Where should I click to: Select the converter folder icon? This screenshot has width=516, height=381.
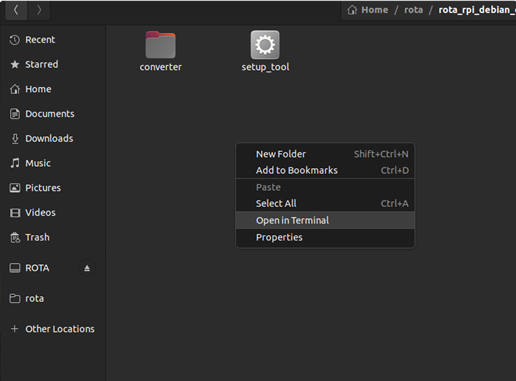[160, 45]
